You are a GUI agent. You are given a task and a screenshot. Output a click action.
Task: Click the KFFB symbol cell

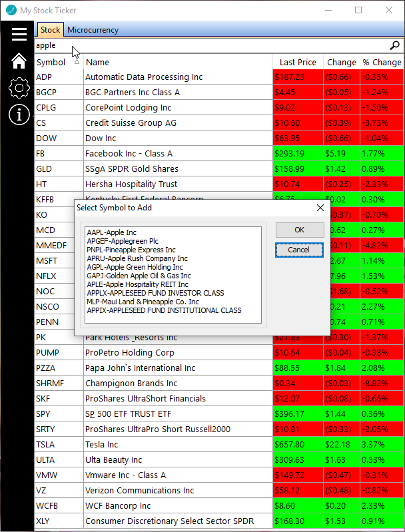[x=55, y=200]
